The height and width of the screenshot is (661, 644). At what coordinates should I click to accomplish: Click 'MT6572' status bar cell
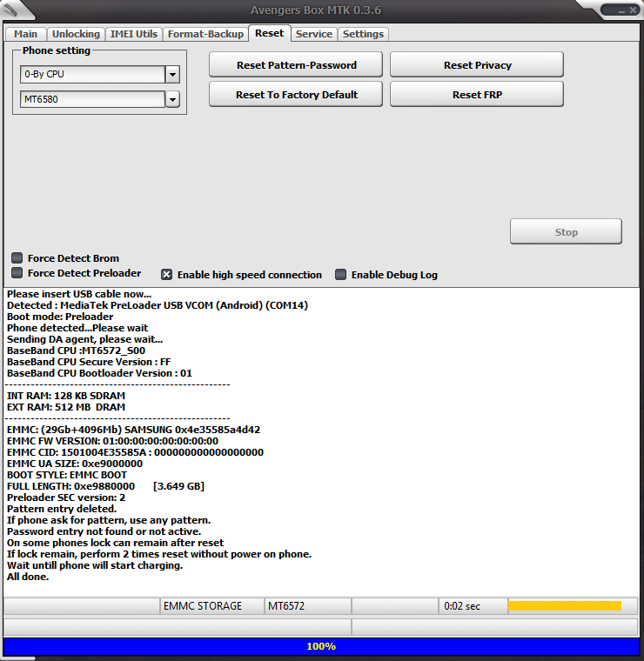[x=308, y=606]
